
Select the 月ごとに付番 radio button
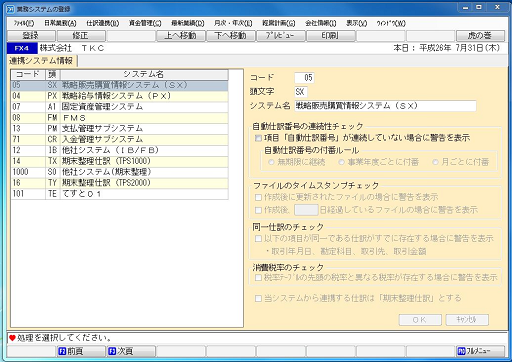pyautogui.click(x=435, y=162)
